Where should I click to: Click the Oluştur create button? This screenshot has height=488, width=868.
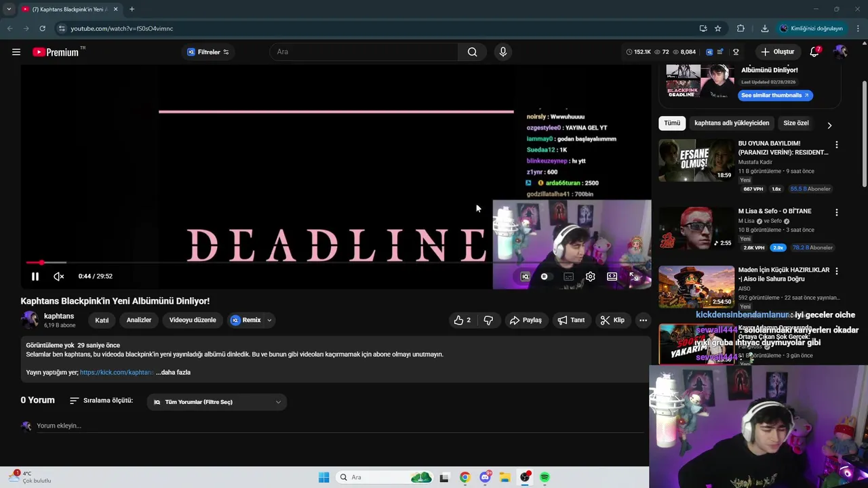777,52
